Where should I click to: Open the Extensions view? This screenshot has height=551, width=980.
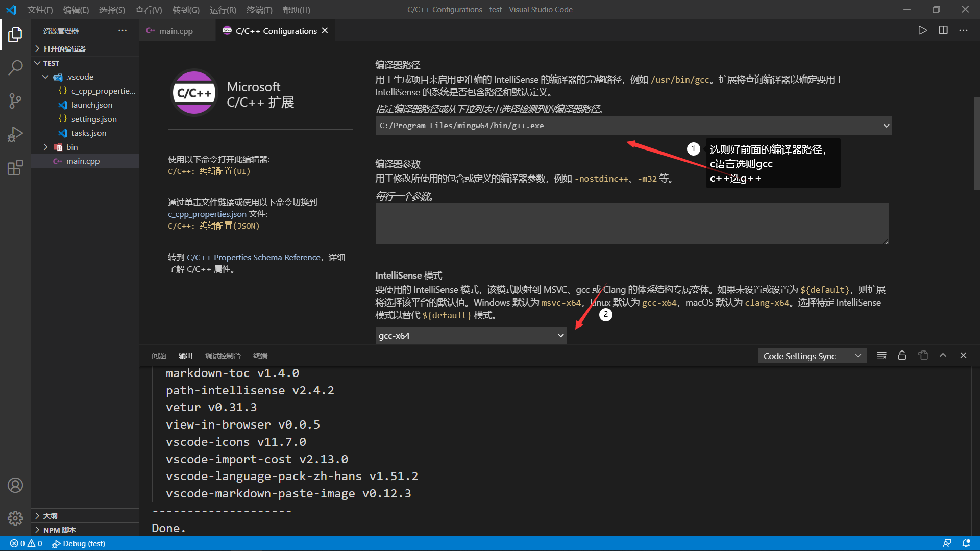(x=15, y=167)
